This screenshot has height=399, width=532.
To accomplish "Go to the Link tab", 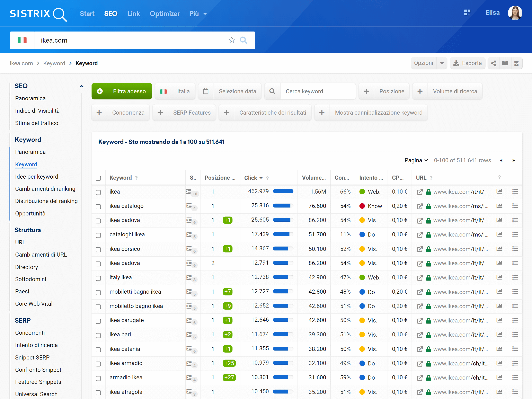I will 133,14.
